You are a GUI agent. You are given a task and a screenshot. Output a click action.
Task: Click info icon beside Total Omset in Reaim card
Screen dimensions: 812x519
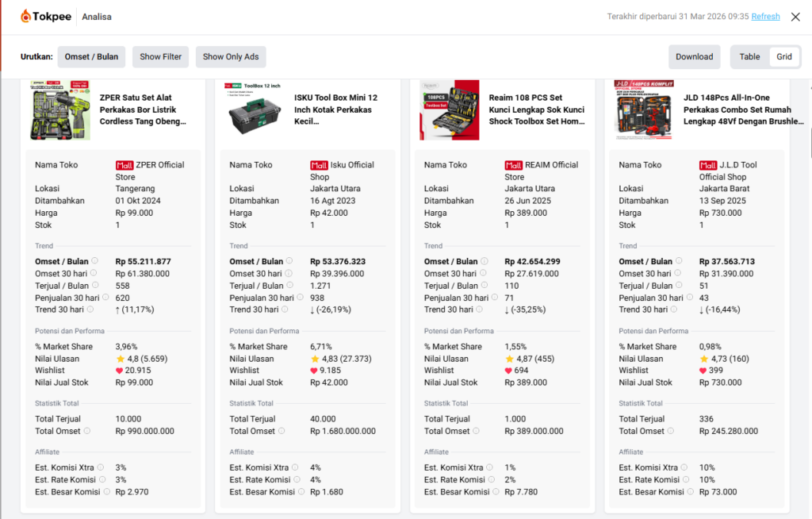477,430
